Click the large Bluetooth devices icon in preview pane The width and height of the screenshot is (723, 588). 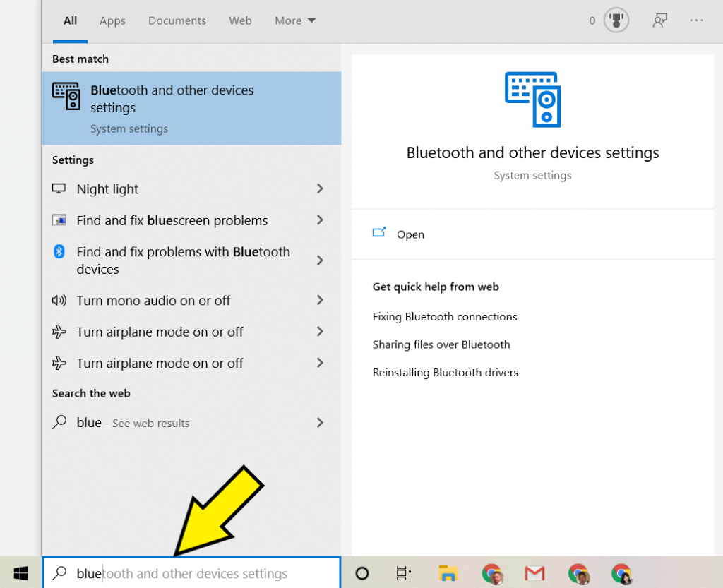click(532, 100)
